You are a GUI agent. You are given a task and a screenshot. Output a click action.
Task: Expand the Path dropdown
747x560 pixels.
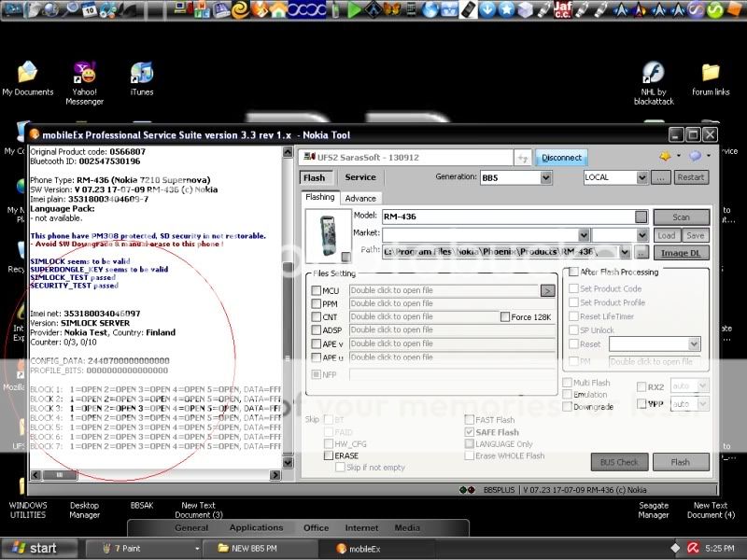[625, 252]
